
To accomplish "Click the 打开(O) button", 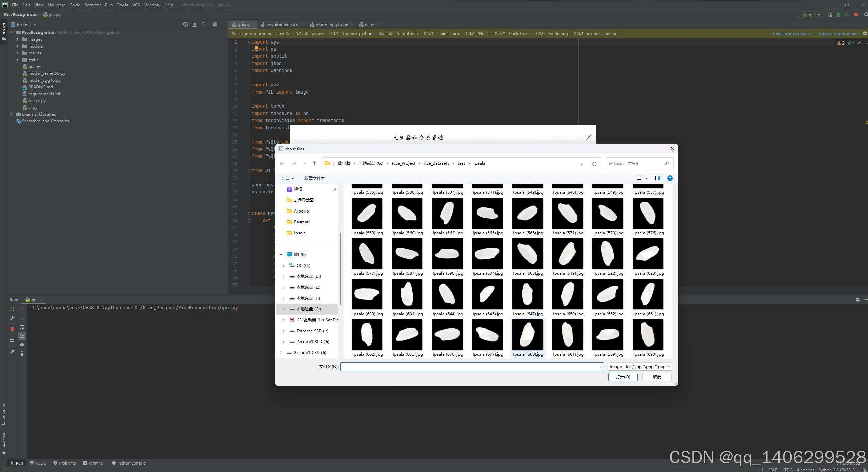I will coord(622,377).
